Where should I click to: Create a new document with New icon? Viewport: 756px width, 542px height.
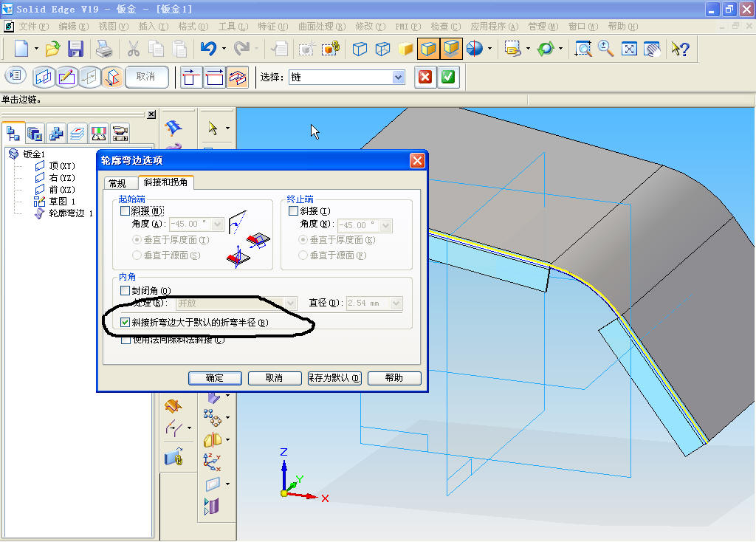tap(21, 49)
